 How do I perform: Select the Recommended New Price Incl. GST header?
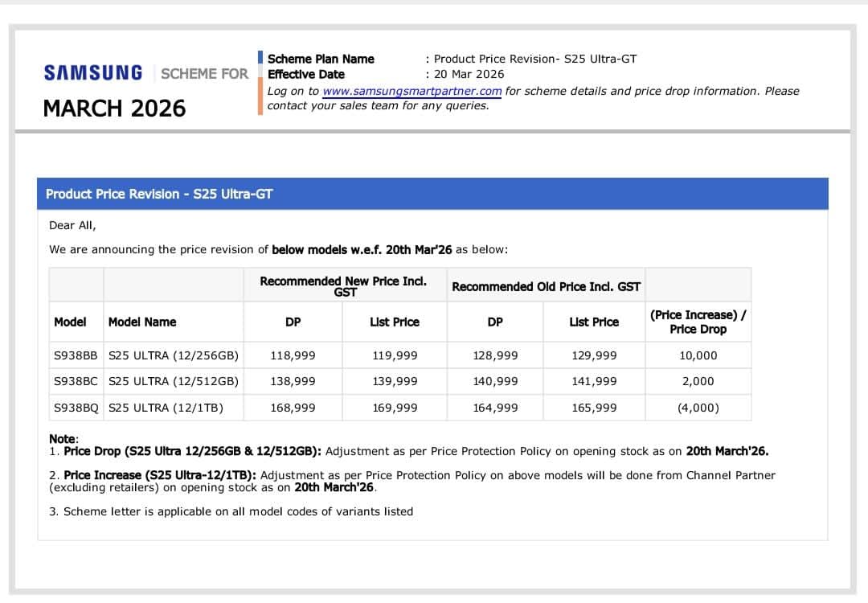point(344,286)
